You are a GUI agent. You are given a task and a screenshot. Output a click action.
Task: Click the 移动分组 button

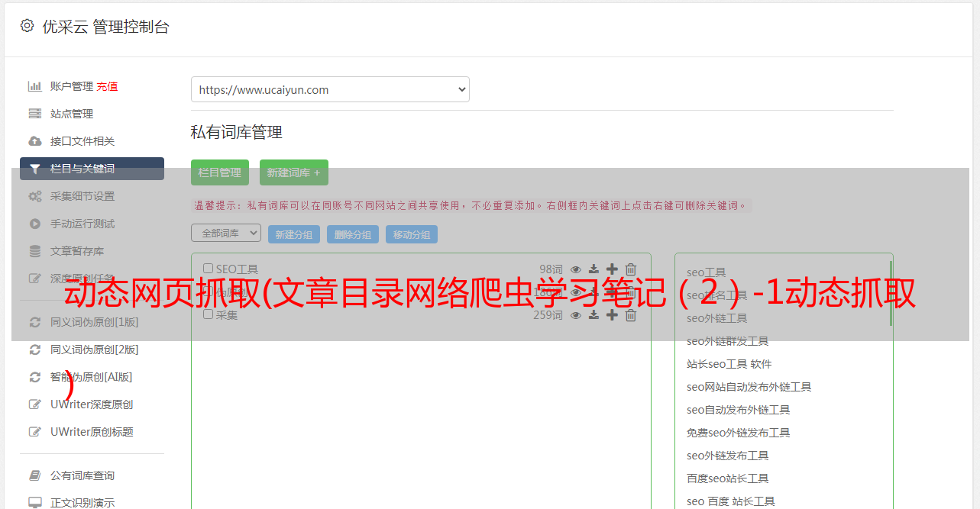tap(412, 234)
